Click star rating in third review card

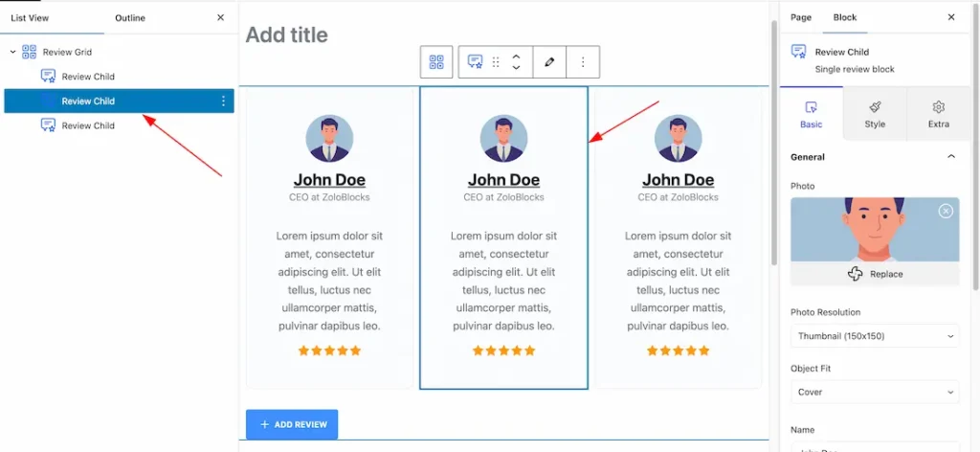679,350
